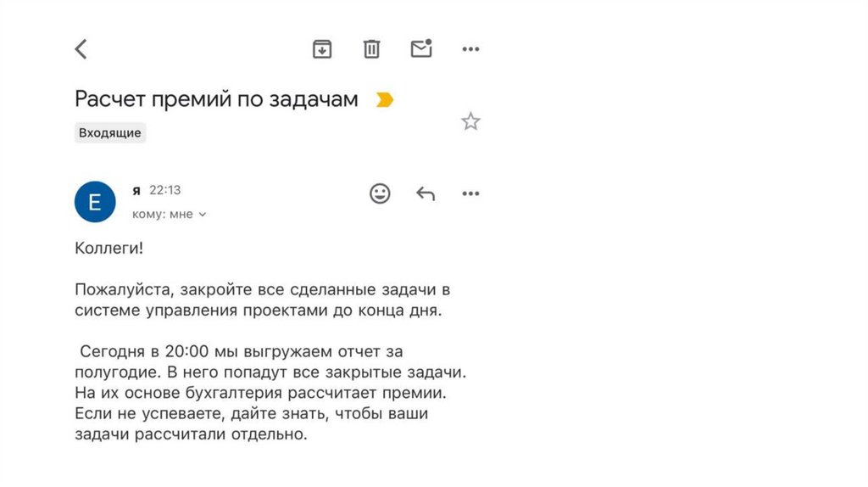Mark the email as unread

coord(421,48)
